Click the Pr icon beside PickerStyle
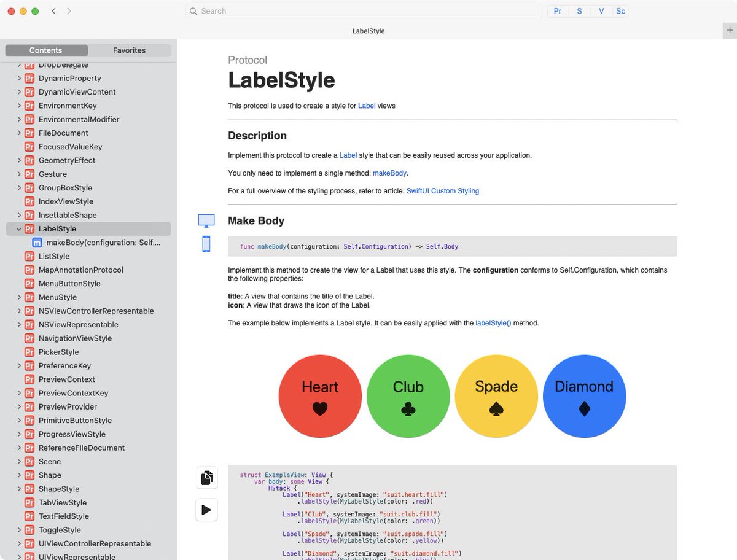Image resolution: width=737 pixels, height=560 pixels. (29, 352)
